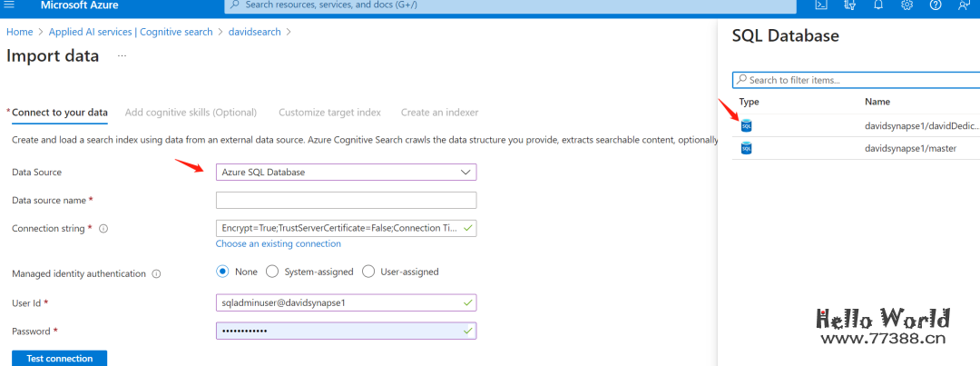Select User-assigned managed identity
980x366 pixels.
click(368, 272)
